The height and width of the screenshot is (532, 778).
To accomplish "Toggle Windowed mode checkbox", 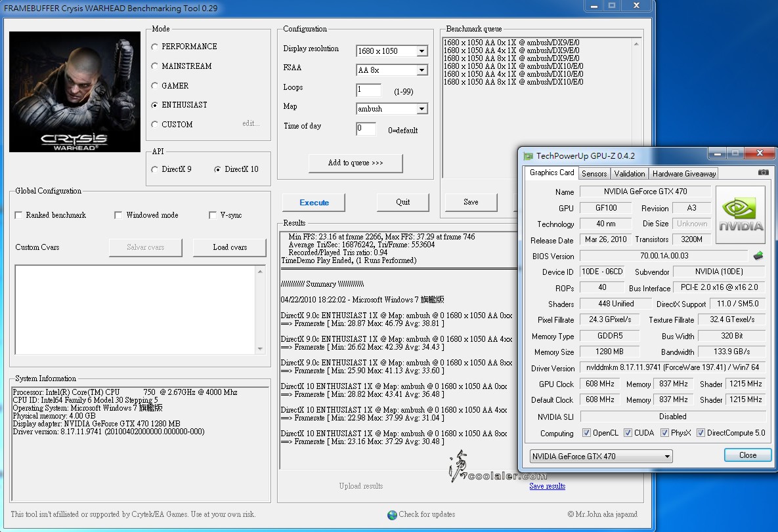I will point(118,215).
